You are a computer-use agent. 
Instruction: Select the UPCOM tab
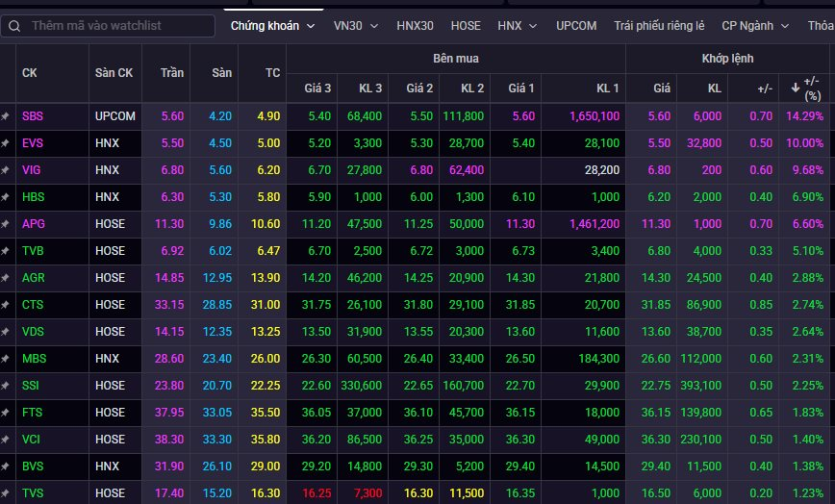coord(576,26)
